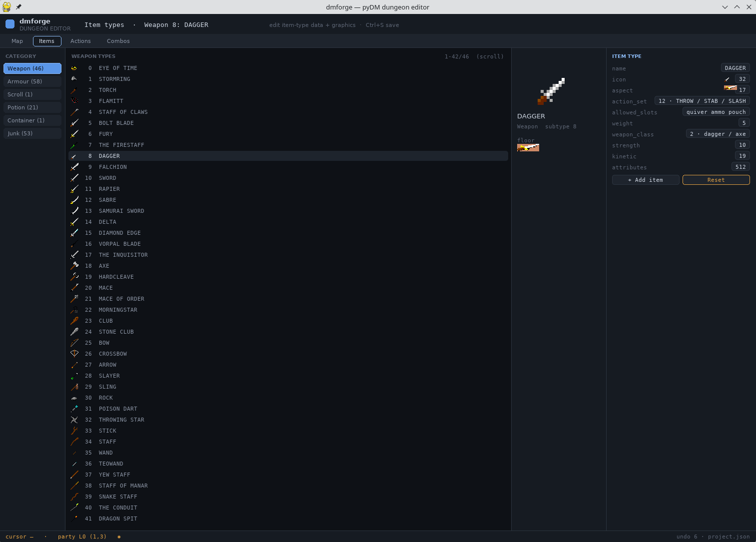Switch to the Combos tab
756x542 pixels.
pos(118,41)
